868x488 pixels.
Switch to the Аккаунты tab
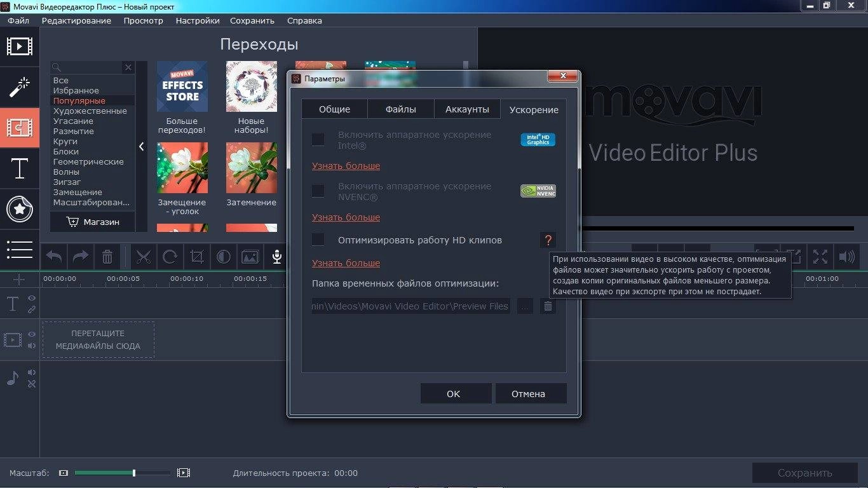click(x=467, y=109)
